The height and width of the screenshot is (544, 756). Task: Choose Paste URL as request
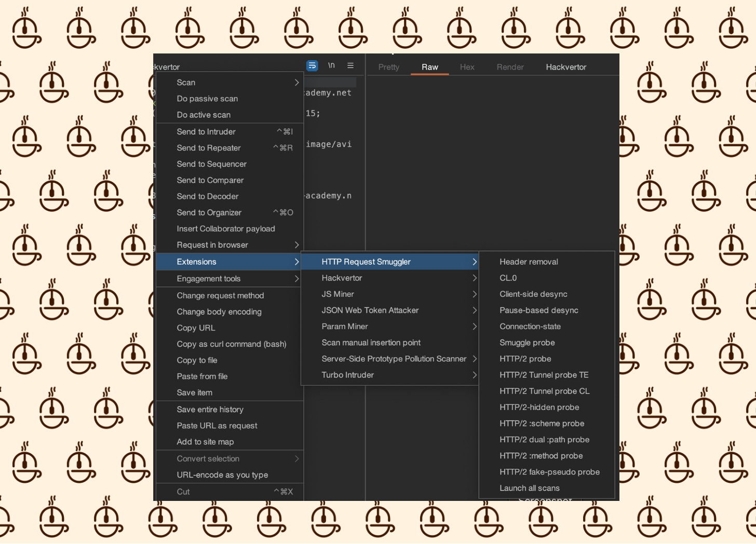(230, 426)
